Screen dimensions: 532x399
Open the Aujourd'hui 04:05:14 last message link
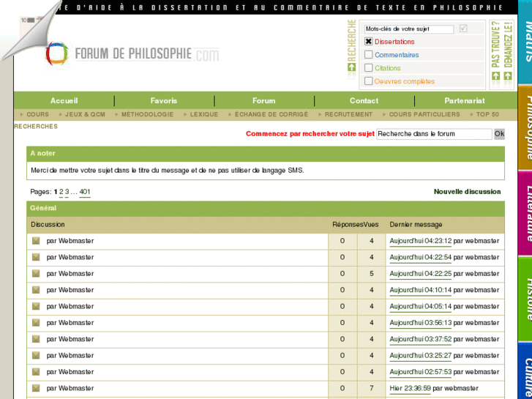[x=420, y=306]
